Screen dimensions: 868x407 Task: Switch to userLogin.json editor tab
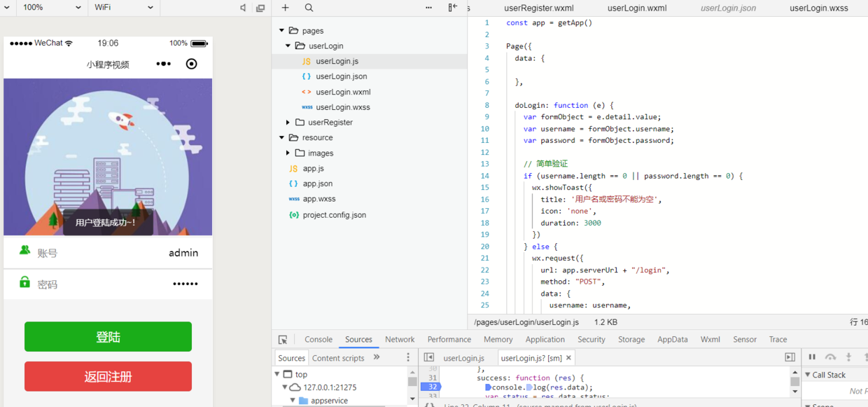pyautogui.click(x=728, y=8)
